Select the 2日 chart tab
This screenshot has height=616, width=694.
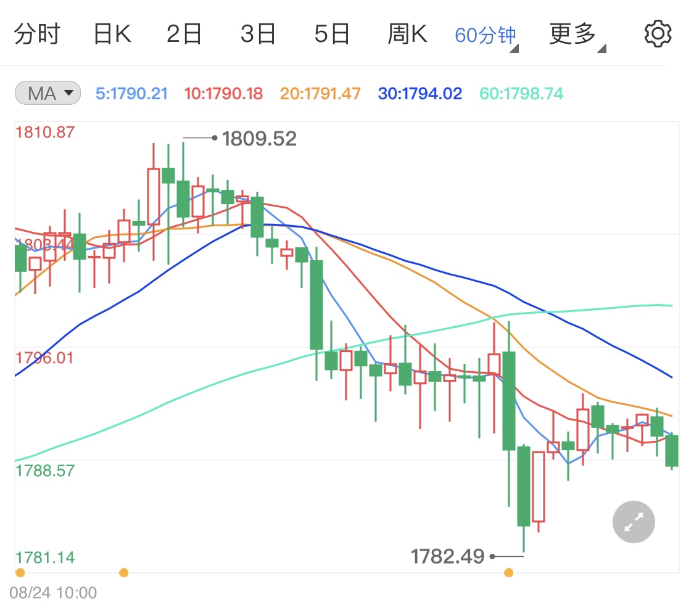[184, 34]
